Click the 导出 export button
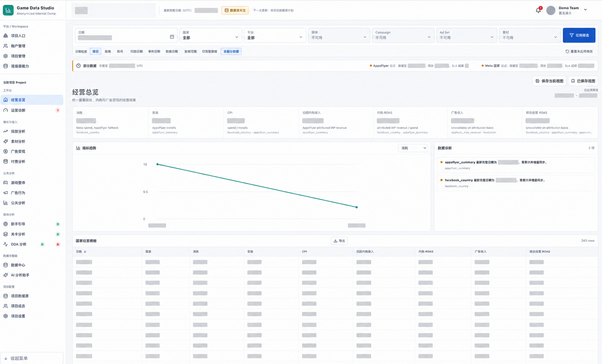The image size is (602, 364). coord(339,241)
